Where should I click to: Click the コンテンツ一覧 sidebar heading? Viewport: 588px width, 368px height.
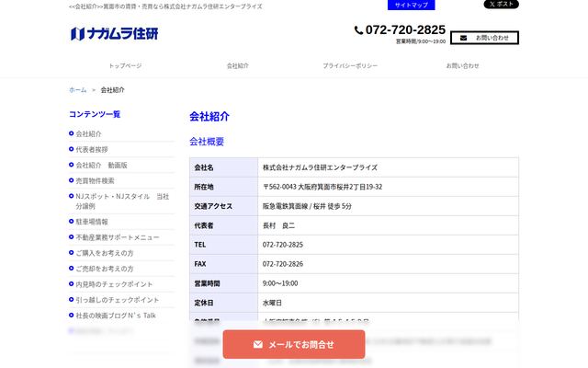click(95, 114)
